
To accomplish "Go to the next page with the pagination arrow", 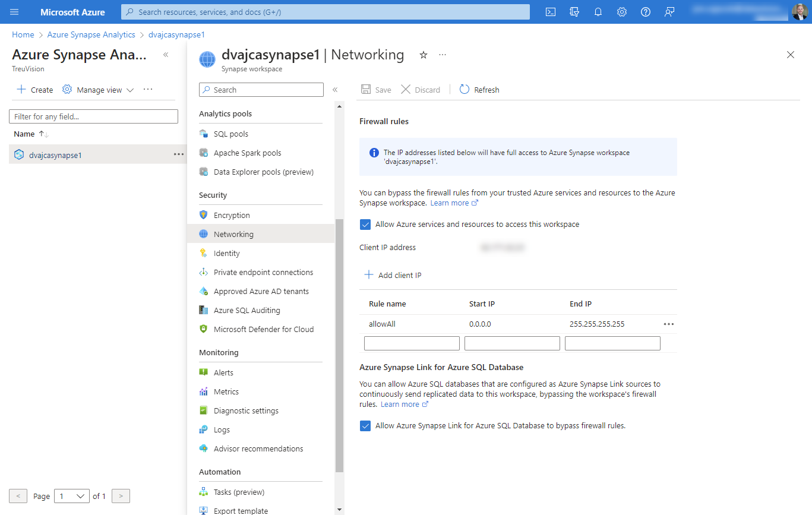I will pyautogui.click(x=121, y=496).
